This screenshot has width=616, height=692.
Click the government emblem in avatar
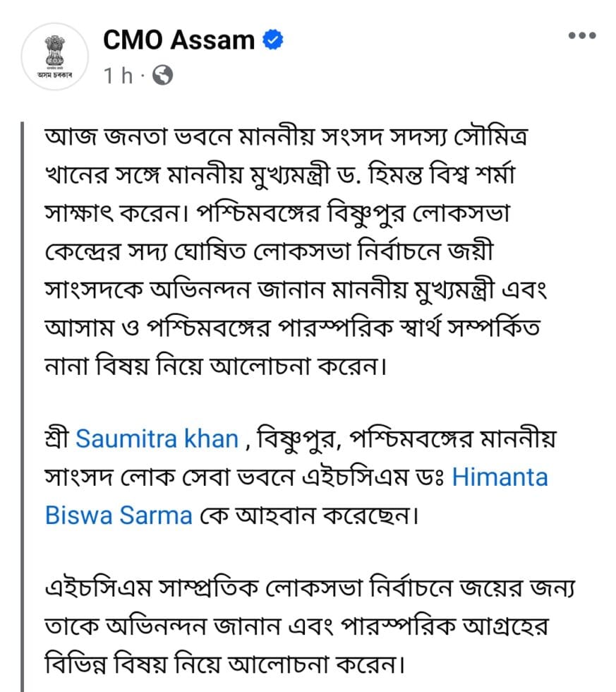coord(55,51)
